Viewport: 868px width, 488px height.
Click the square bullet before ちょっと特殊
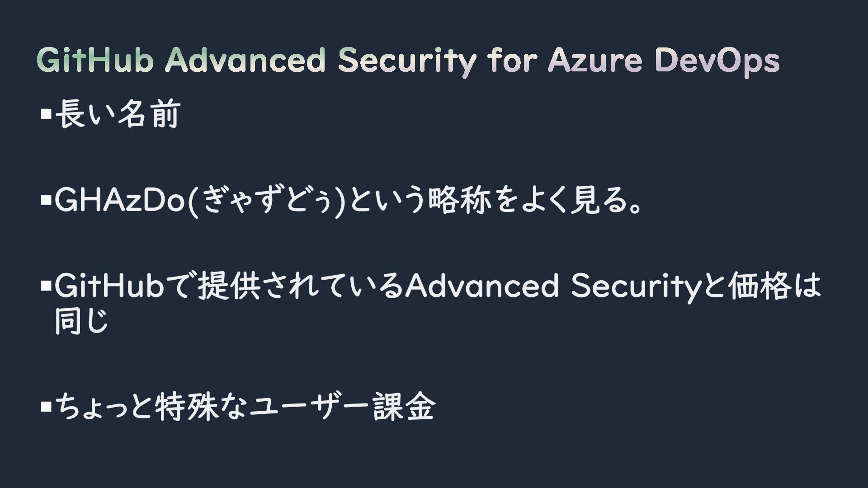[x=46, y=407]
